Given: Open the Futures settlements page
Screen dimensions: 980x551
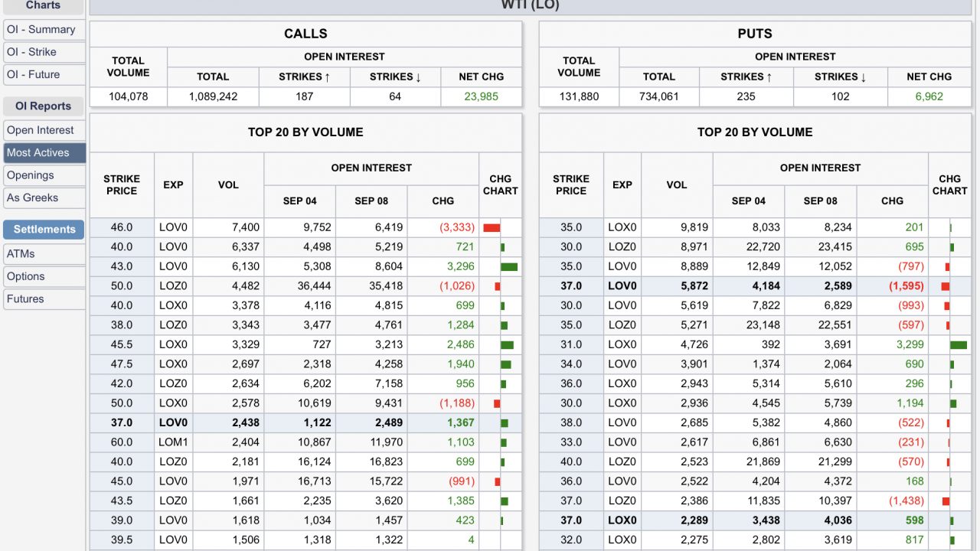Looking at the screenshot, I should click(25, 299).
